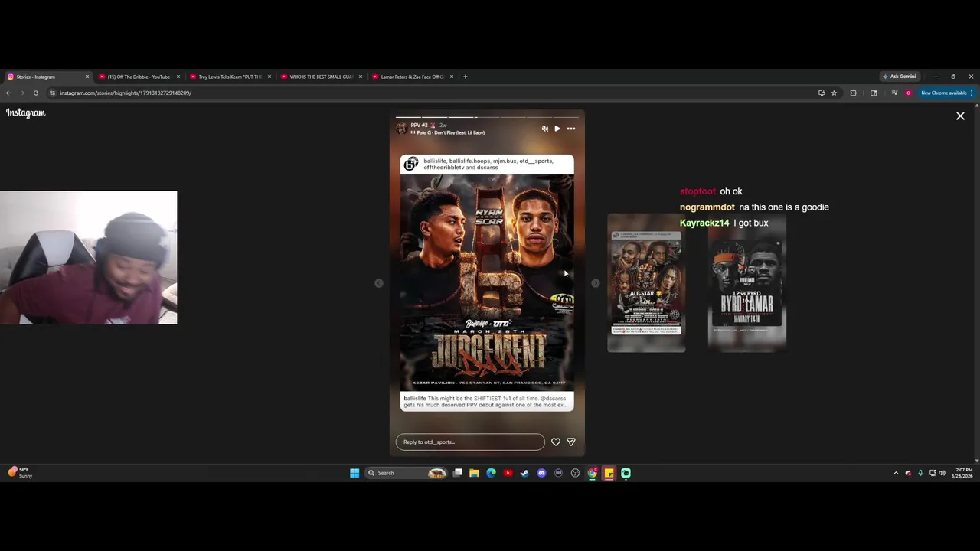Image resolution: width=980 pixels, height=551 pixels.
Task: Switch to Lamar Peters & Zae Face Off tab
Action: pyautogui.click(x=412, y=77)
